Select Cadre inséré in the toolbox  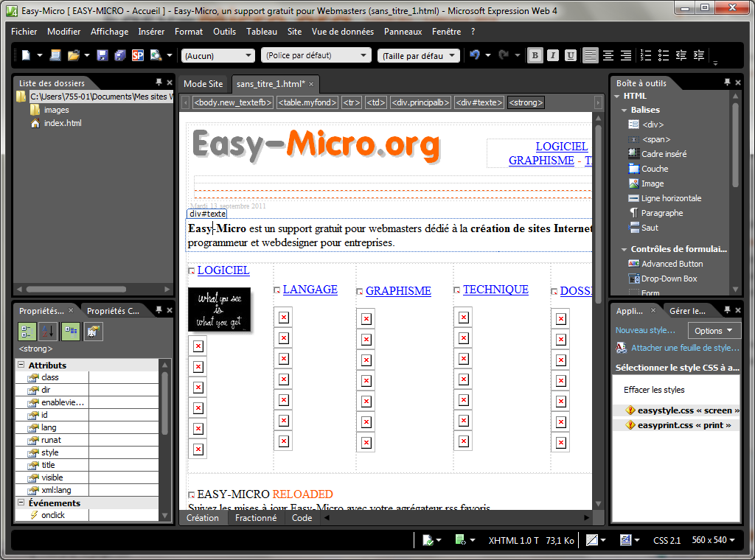click(664, 154)
